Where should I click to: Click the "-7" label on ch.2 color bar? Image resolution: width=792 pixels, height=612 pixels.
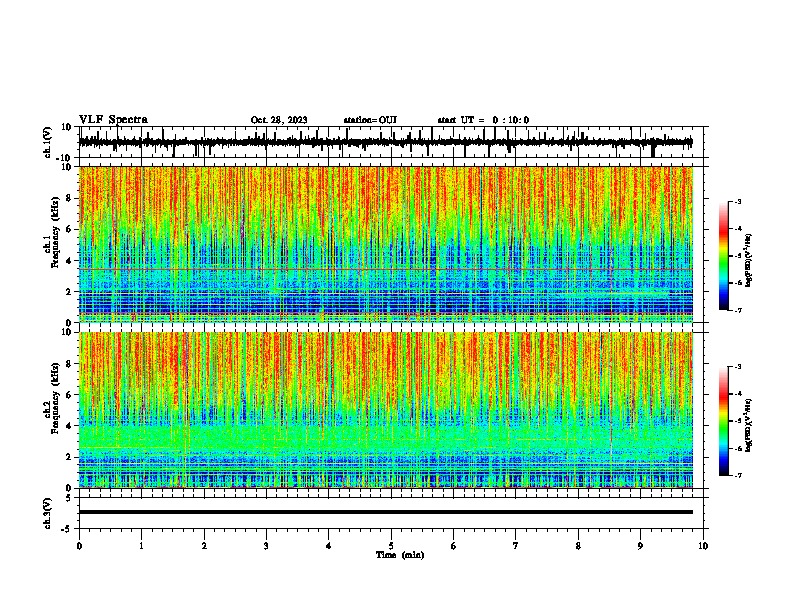pyautogui.click(x=738, y=475)
